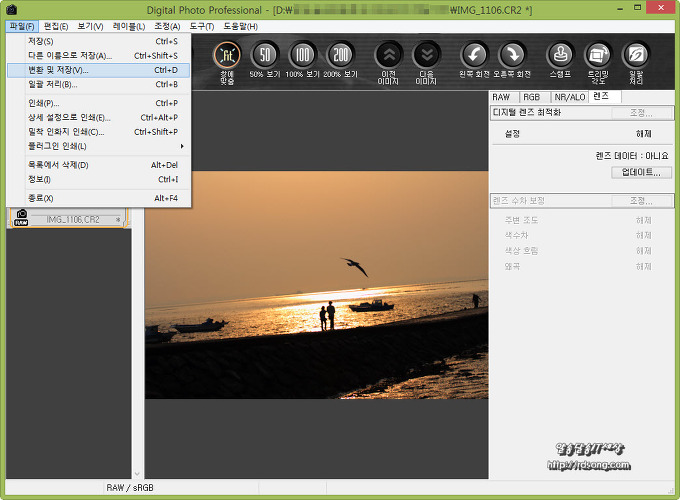
Task: Click the Fit to window (창에 맞춤) icon
Action: (227, 55)
